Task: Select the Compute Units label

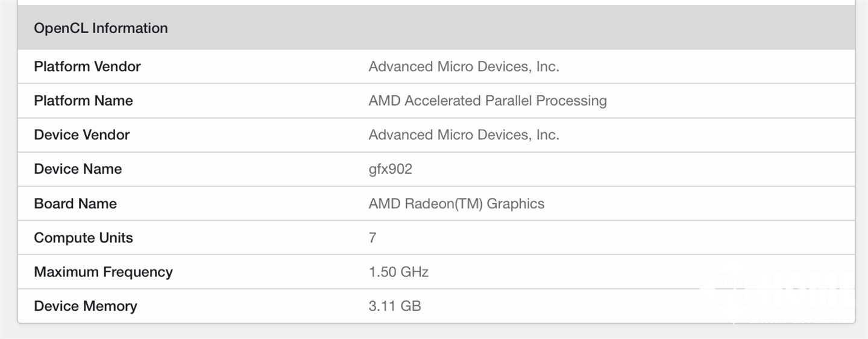Action: click(x=83, y=238)
